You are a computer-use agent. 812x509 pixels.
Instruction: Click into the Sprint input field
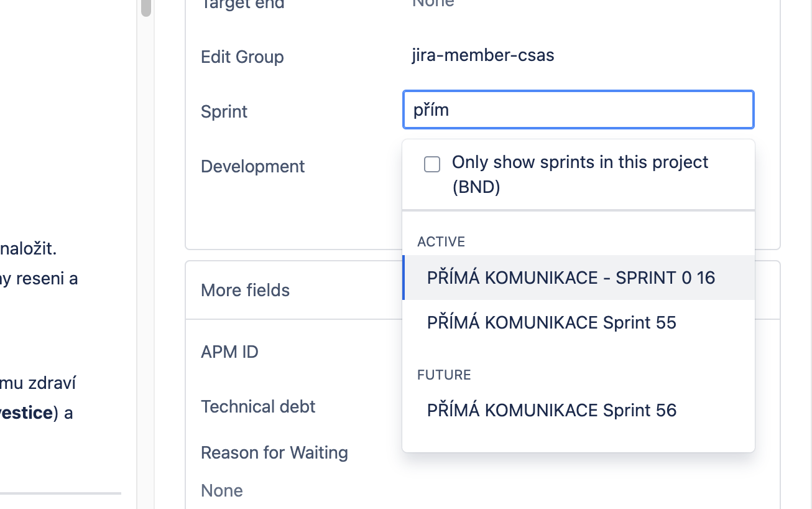click(x=578, y=110)
